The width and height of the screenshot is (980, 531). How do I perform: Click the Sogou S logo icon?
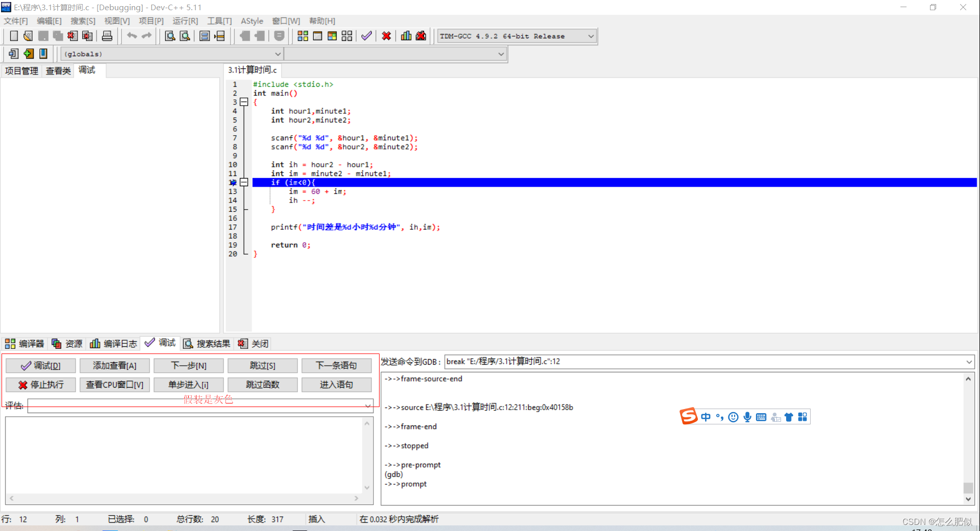688,416
